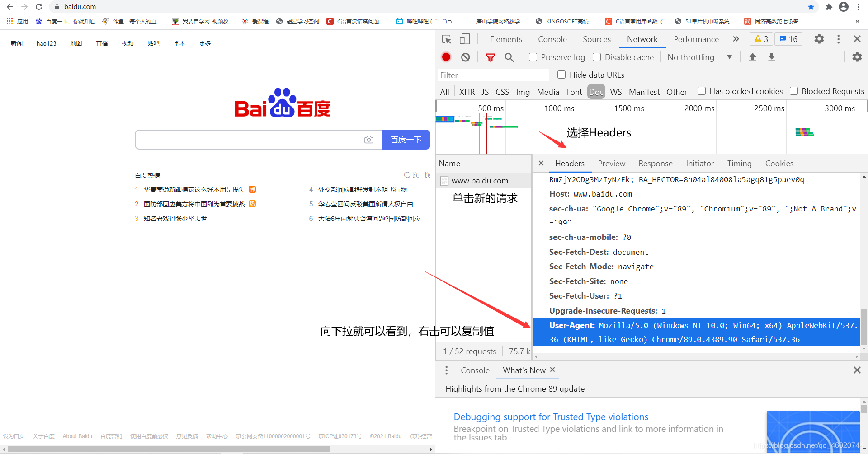The image size is (868, 454).
Task: Reload the page with refresh icon
Action: pyautogui.click(x=39, y=7)
